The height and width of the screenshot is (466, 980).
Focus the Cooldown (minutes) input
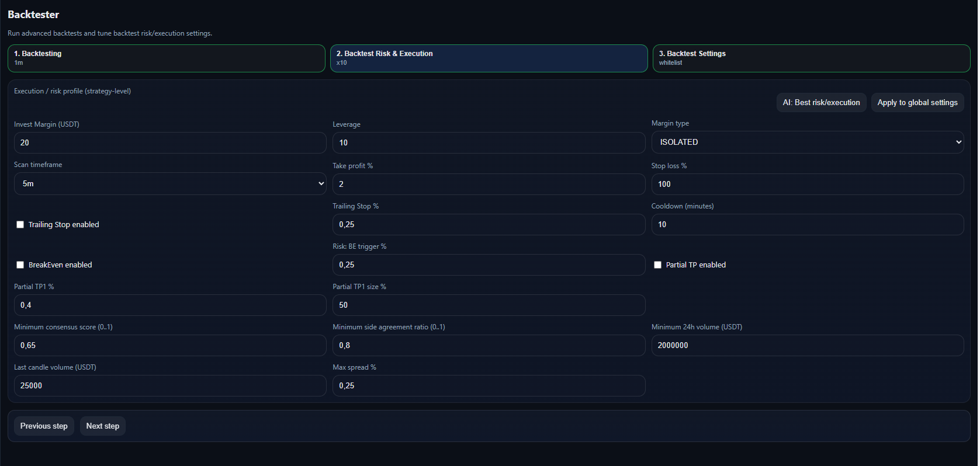808,225
